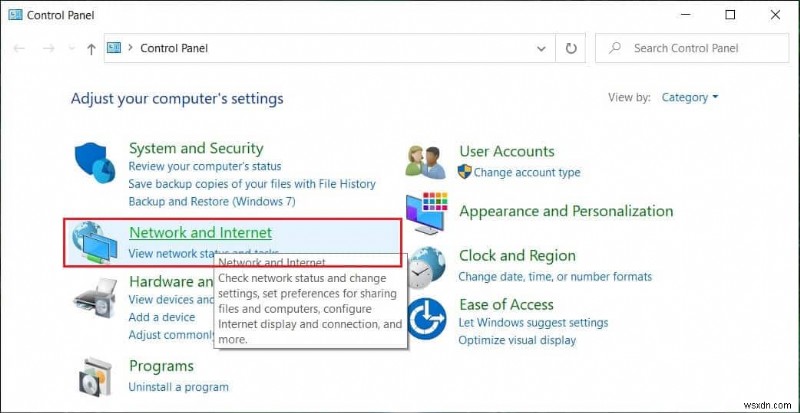
Task: Open Review your computer's status link
Action: pyautogui.click(x=205, y=166)
